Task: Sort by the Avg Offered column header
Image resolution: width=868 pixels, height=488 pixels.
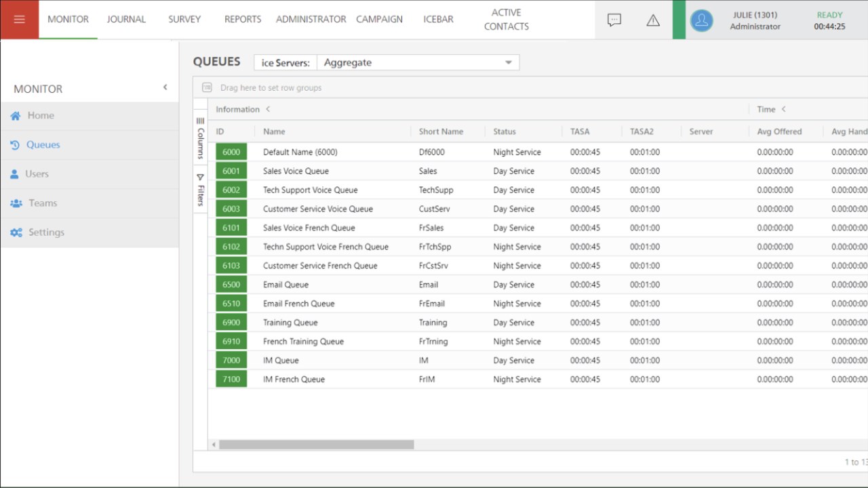Action: (x=779, y=131)
